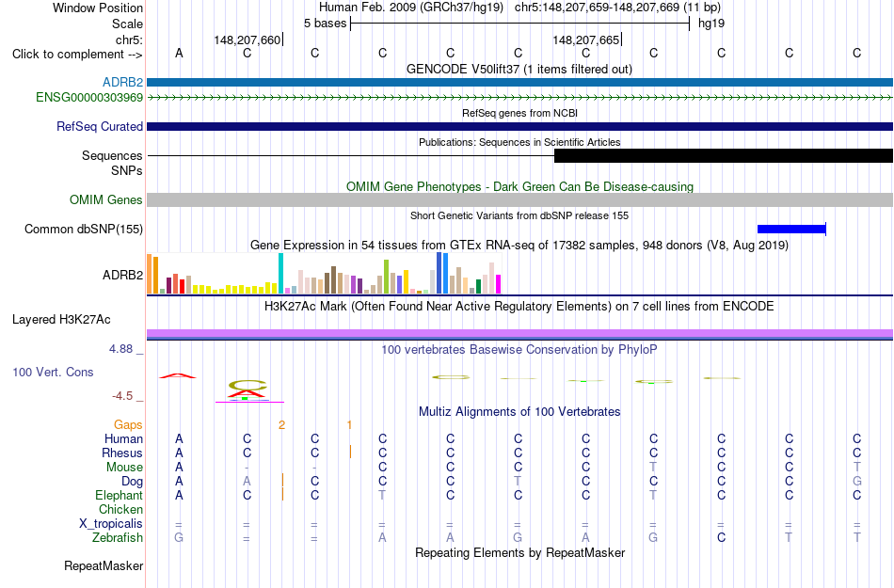Open '100 vertebrates Basewise Conservation by PhyloP' title
The width and height of the screenshot is (894, 588).
tap(519, 350)
